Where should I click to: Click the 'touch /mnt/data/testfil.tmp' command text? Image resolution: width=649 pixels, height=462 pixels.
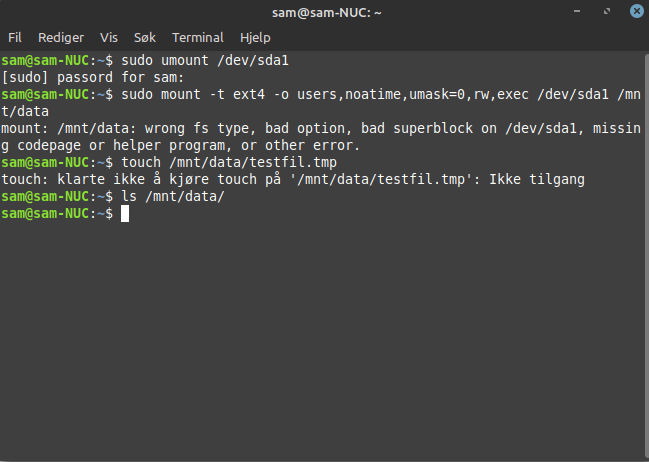229,162
